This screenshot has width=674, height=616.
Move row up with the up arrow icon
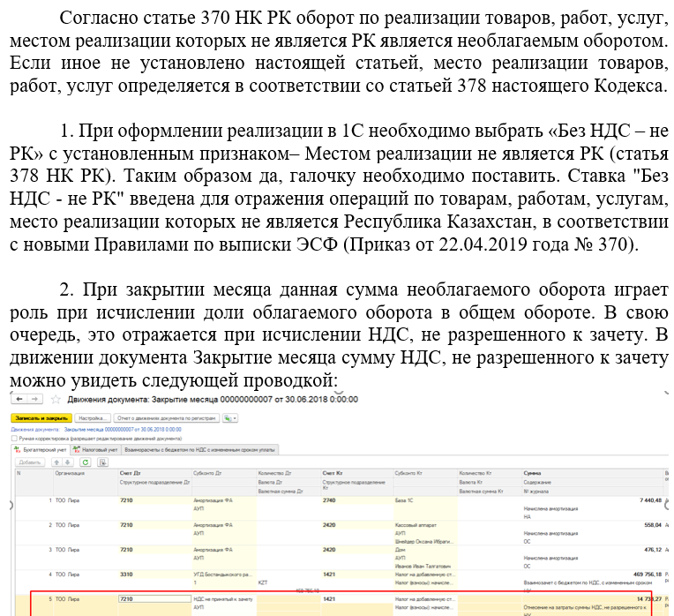point(56,462)
